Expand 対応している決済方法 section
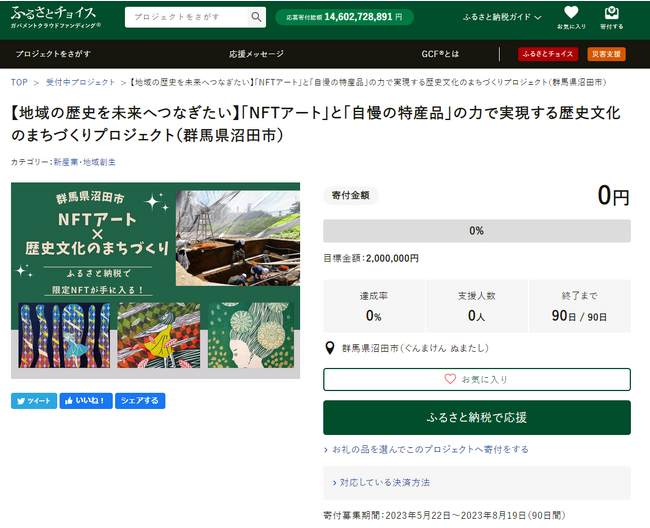Screen dimensions: 650x528 [x=384, y=483]
